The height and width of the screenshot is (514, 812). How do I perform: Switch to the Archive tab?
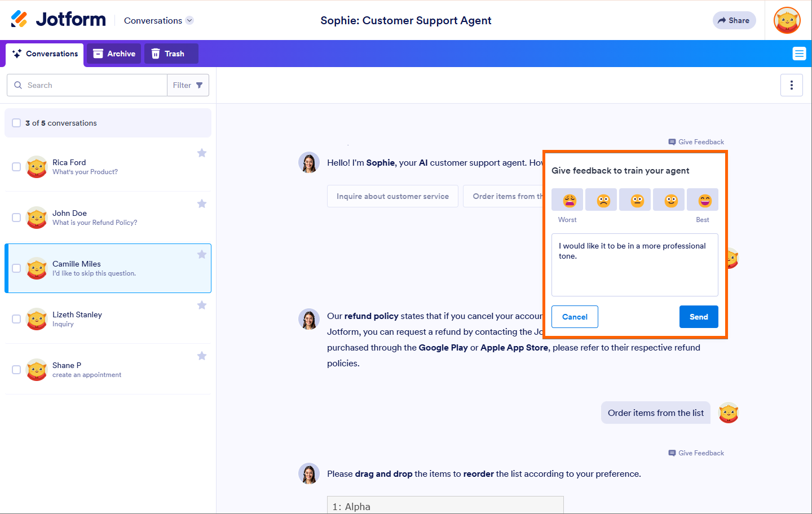tap(114, 54)
